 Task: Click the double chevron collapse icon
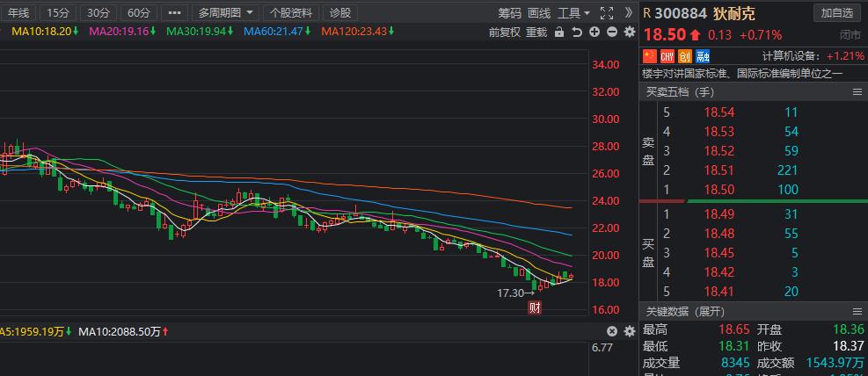tap(628, 12)
